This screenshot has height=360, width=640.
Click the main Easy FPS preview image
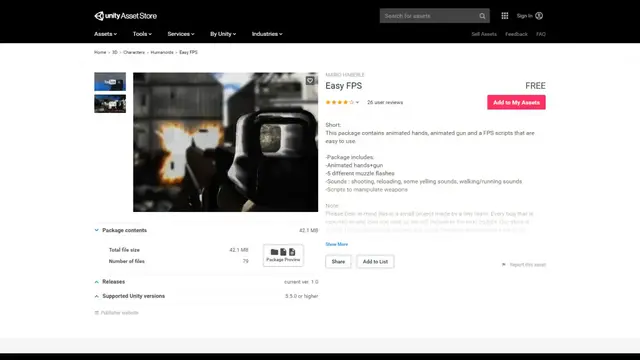[225, 142]
